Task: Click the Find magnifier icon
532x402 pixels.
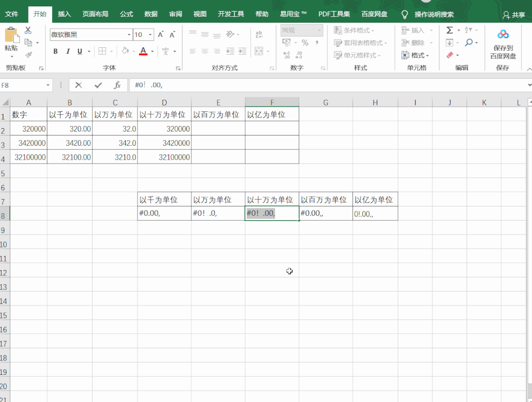Action: coord(469,42)
